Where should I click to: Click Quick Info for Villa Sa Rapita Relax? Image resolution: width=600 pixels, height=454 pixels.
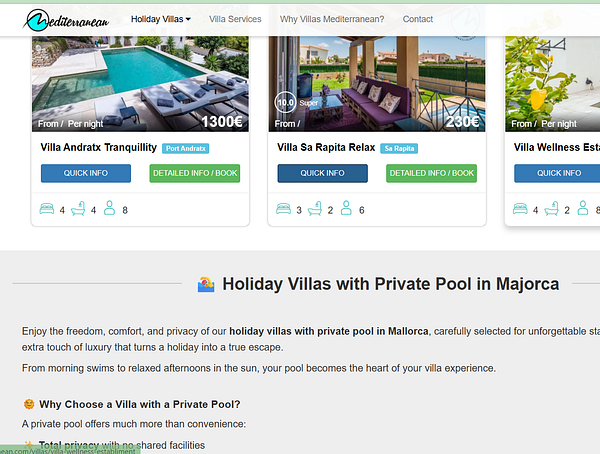tap(323, 173)
